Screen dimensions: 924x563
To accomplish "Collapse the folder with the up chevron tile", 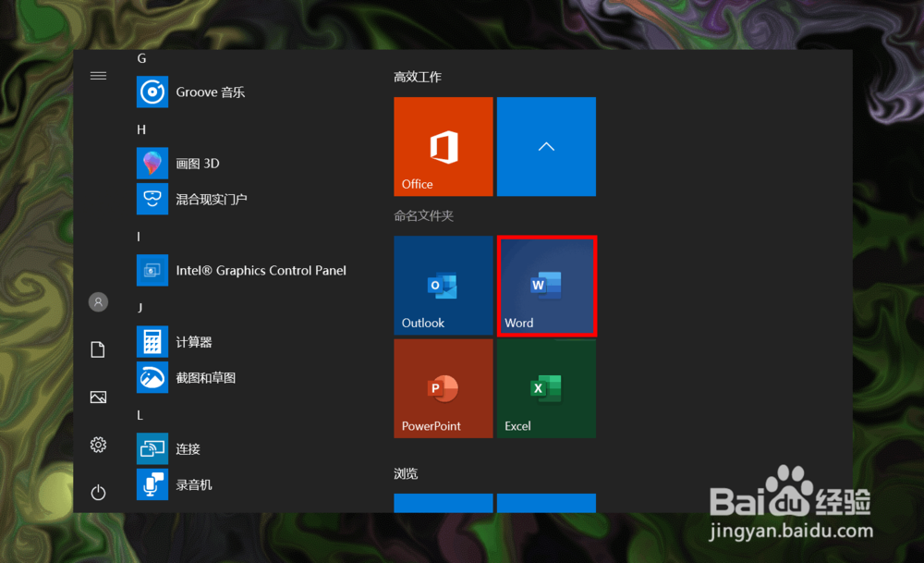I will pyautogui.click(x=546, y=147).
